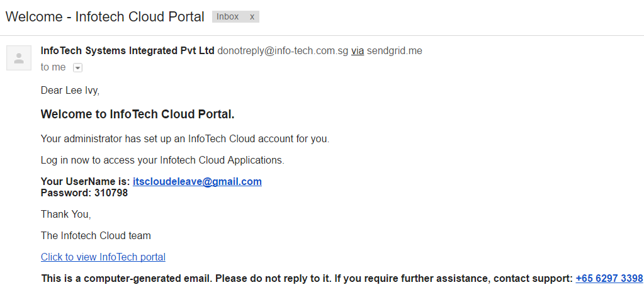Call support number +65 6297 3398
This screenshot has width=644, height=297.
click(x=609, y=278)
